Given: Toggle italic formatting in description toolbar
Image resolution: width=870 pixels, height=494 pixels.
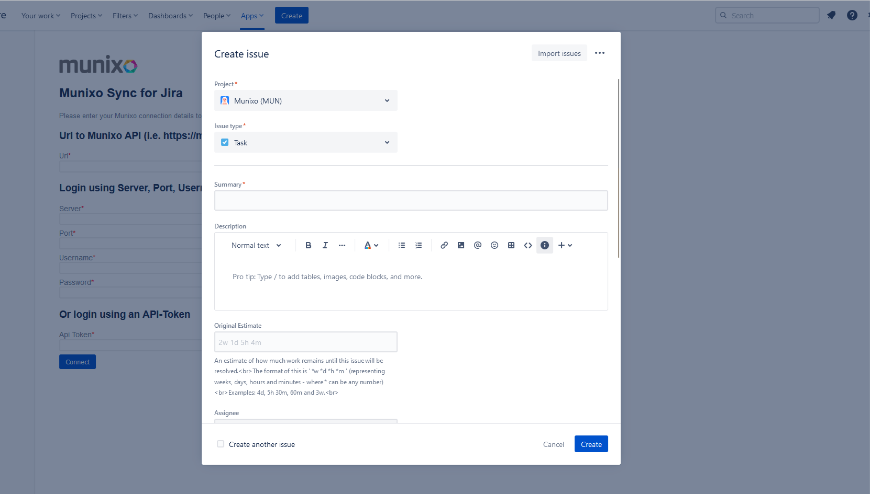Looking at the screenshot, I should (325, 245).
